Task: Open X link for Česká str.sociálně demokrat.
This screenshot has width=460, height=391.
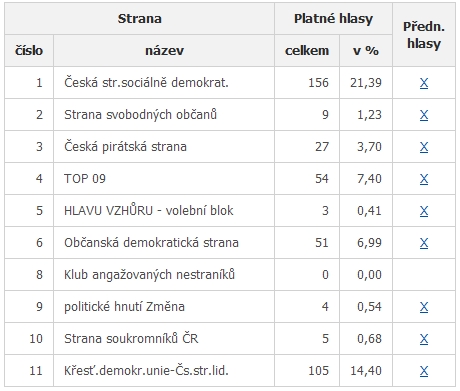Action: pyautogui.click(x=424, y=83)
